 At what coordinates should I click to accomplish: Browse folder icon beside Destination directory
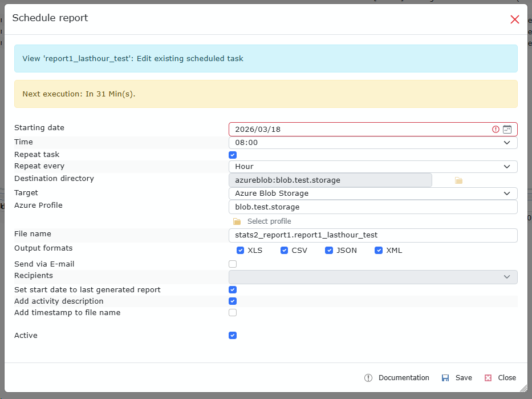pyautogui.click(x=458, y=180)
